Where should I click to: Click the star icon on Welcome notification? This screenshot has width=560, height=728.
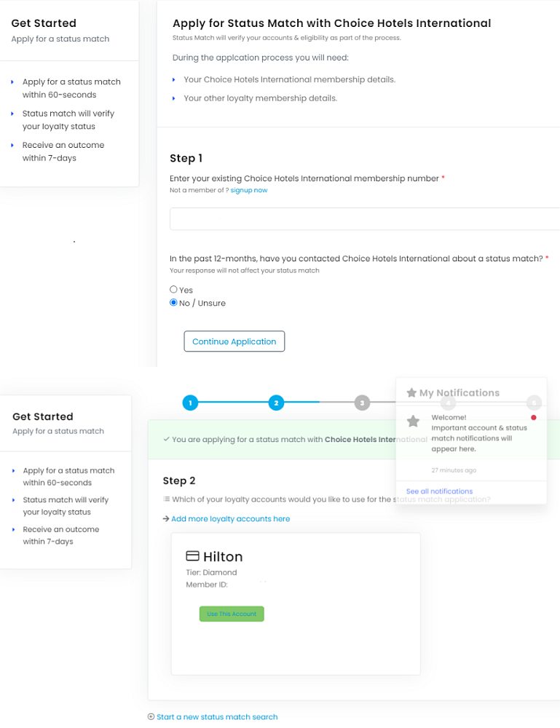tap(413, 421)
